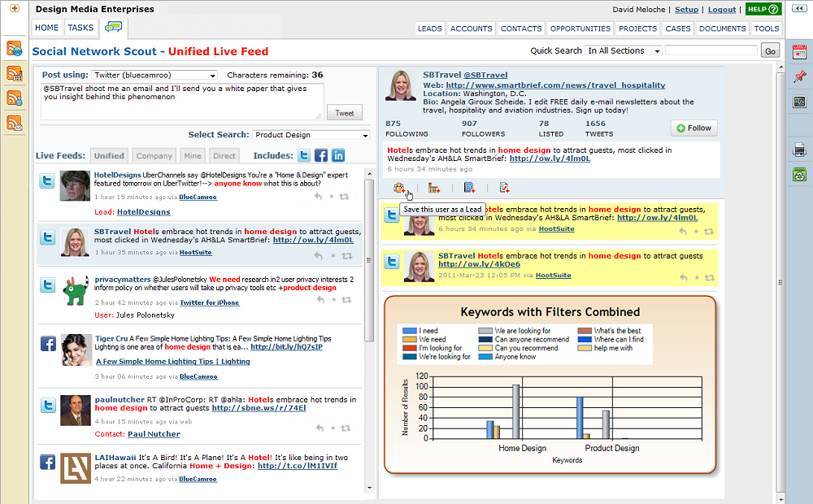Screen dimensions: 813x504
Task: Switch live feed to Unified
Action: (x=109, y=155)
